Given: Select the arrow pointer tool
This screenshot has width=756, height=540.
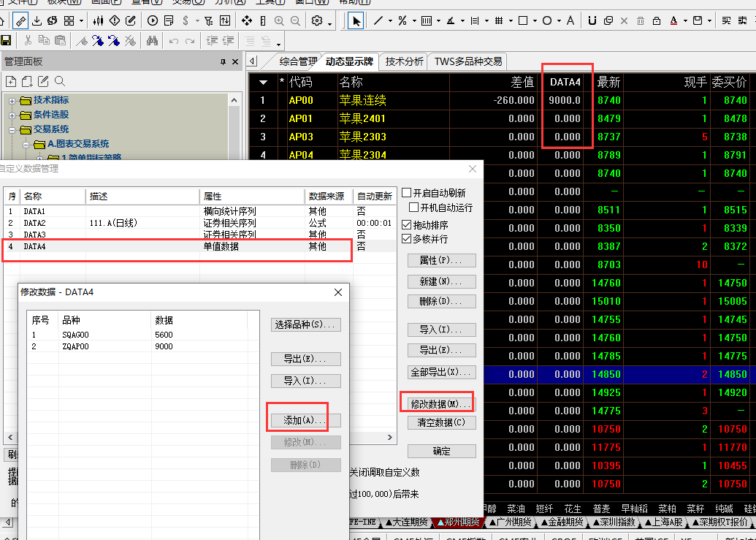Looking at the screenshot, I should [356, 20].
